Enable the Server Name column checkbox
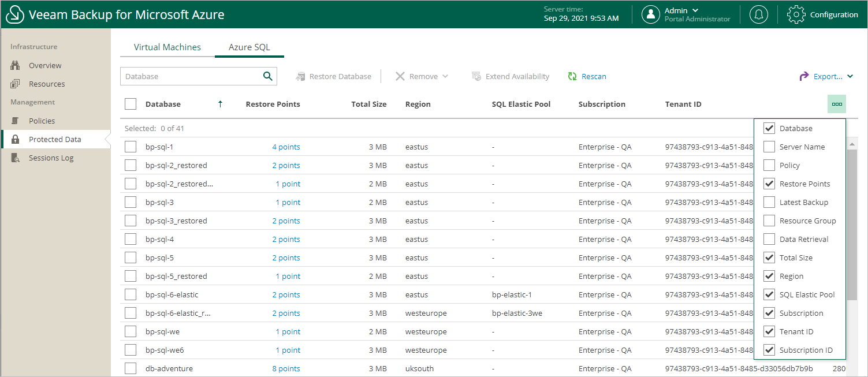Screen dimensions: 868x377 (769, 147)
